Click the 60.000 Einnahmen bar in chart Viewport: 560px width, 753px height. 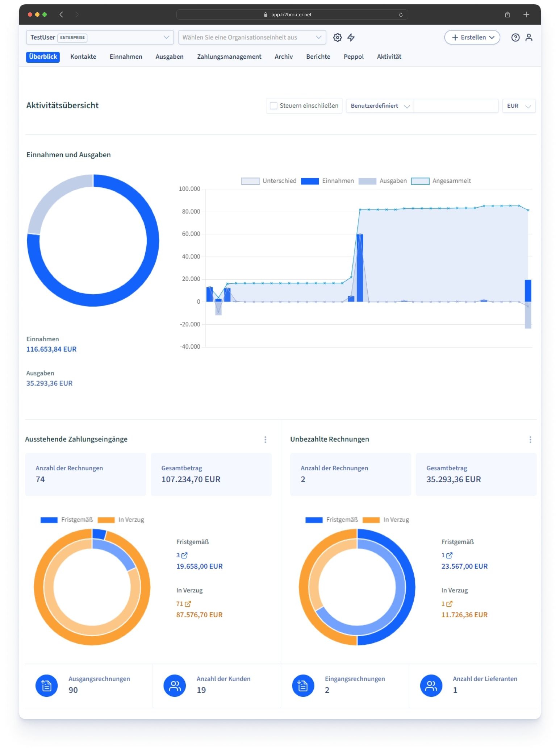360,268
